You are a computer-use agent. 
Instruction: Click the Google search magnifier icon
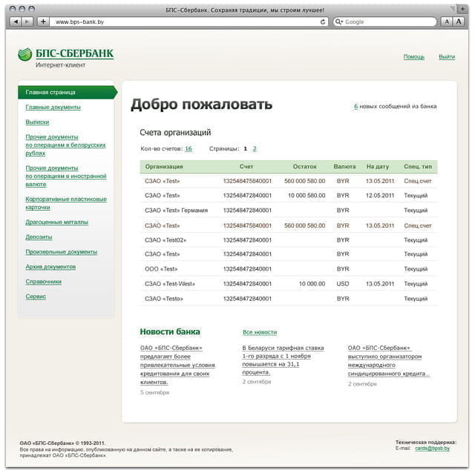338,22
